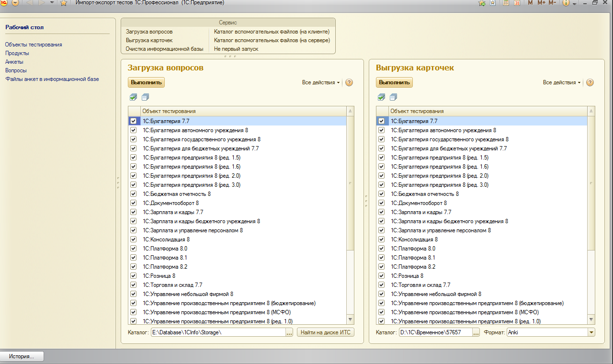Open Файлы анкет в информационной базе link

coord(52,79)
